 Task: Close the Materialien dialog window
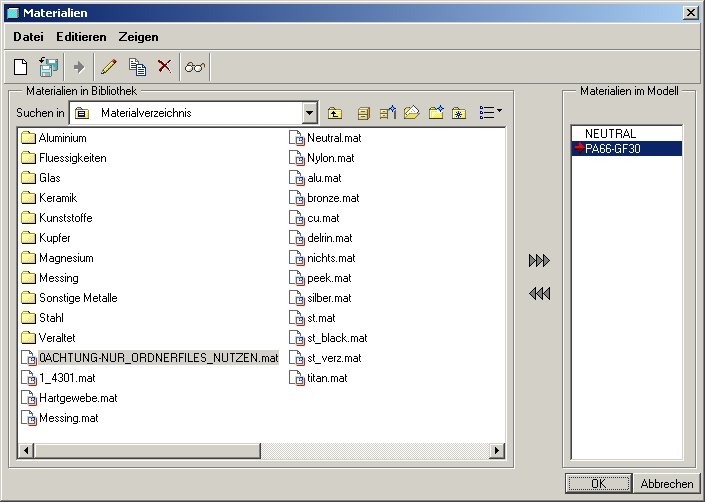point(690,13)
